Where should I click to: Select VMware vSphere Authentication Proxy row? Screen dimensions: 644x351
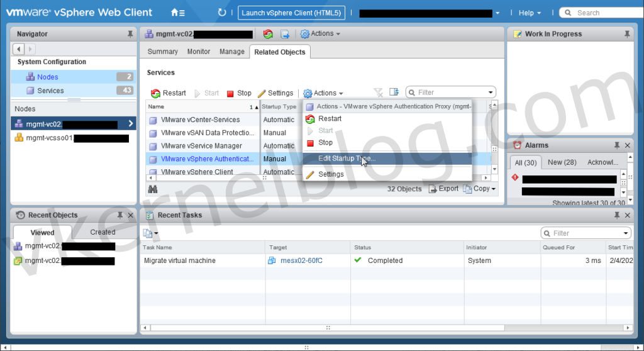203,159
